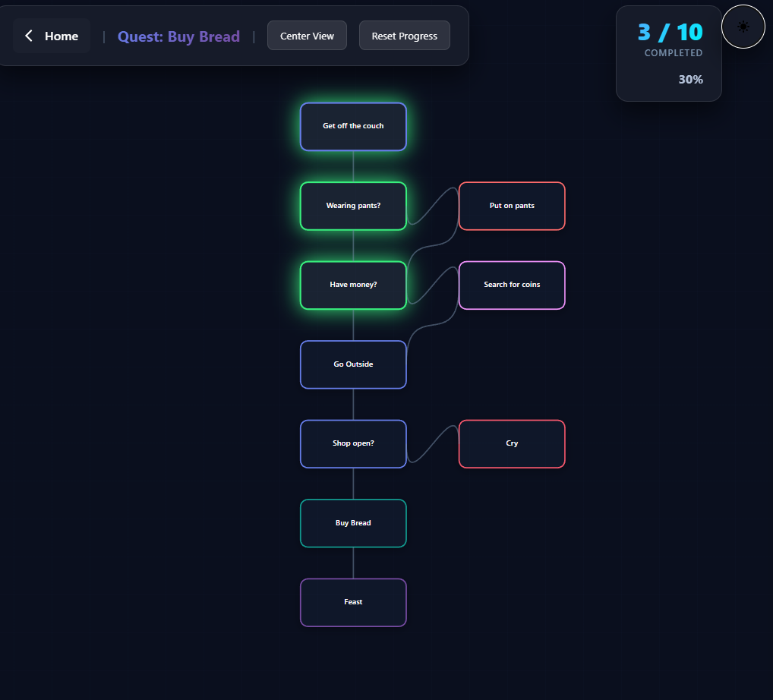Click the 'Feast' final node

(353, 602)
